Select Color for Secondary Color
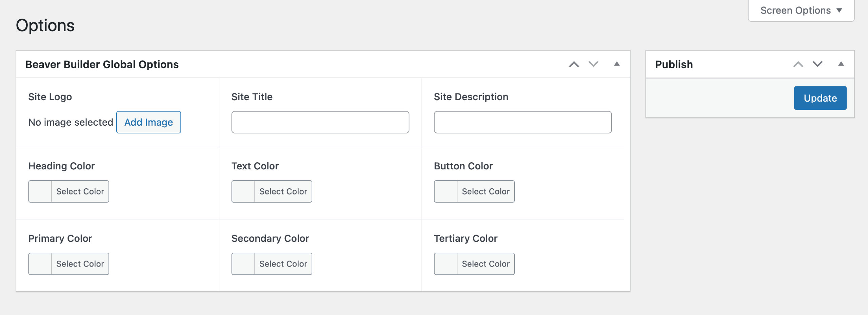Viewport: 868px width, 315px height. (x=283, y=264)
